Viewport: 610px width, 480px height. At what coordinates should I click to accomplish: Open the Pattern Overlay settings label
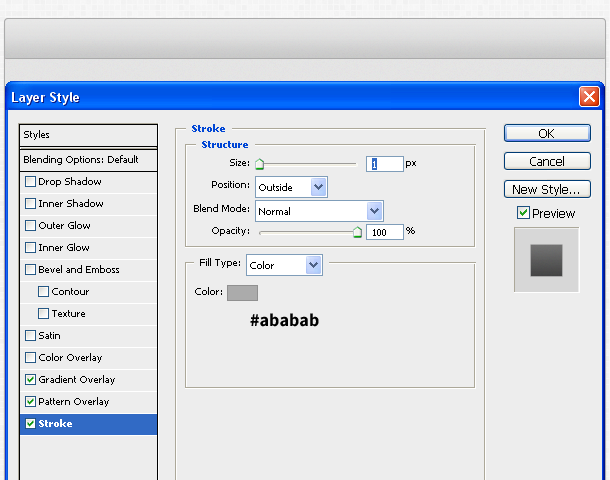[x=74, y=401]
